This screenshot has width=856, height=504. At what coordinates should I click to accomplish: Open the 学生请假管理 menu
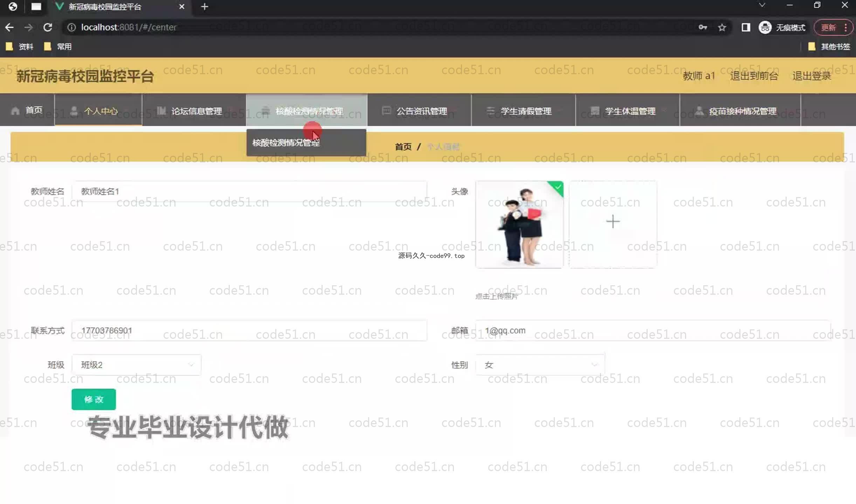coord(523,110)
